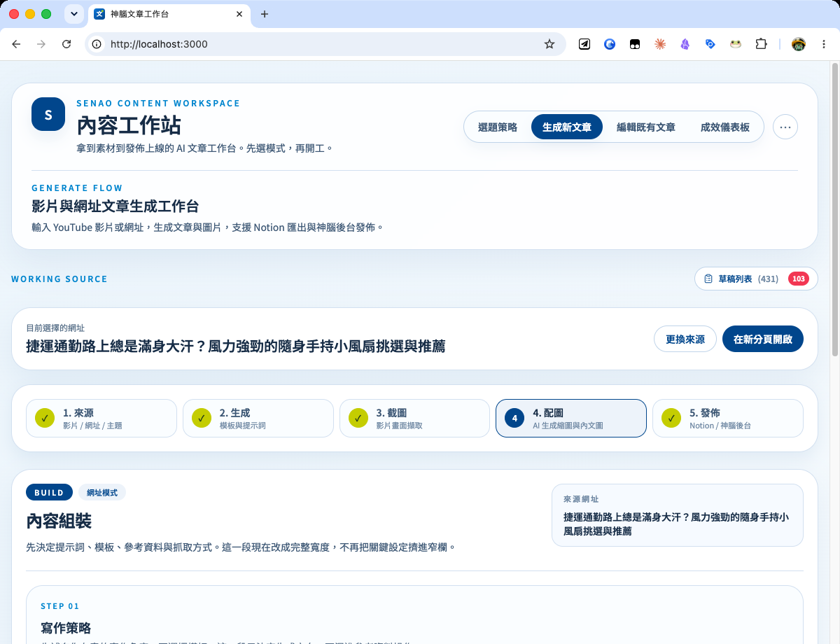Click the 內容工作站 heading
Image resolution: width=840 pixels, height=644 pixels.
click(x=129, y=125)
